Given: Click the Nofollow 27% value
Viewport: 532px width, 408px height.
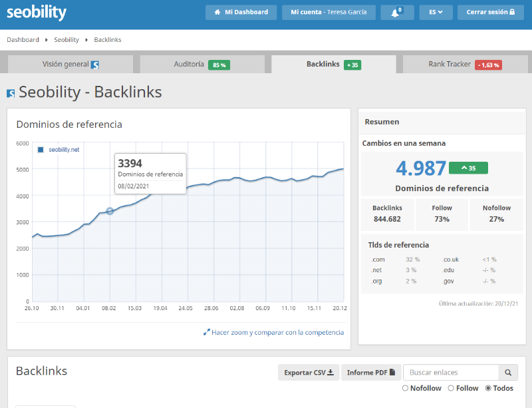Looking at the screenshot, I should point(496,219).
